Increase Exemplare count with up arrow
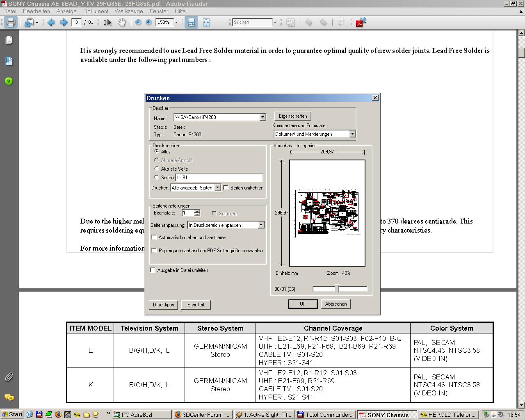 (x=197, y=211)
